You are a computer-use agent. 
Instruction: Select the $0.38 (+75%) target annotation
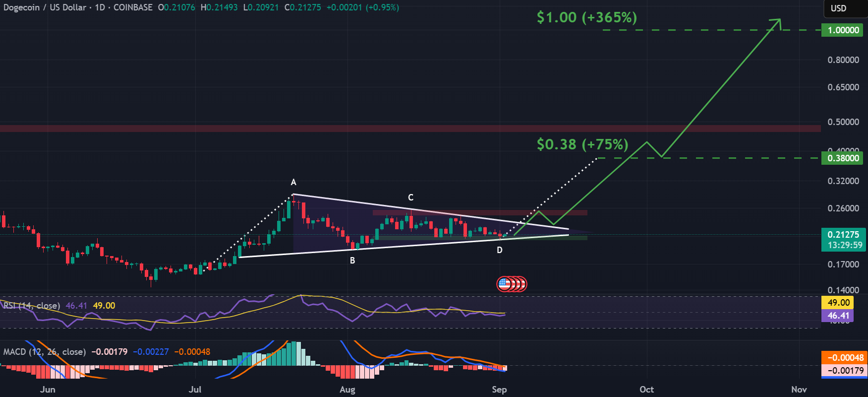582,144
